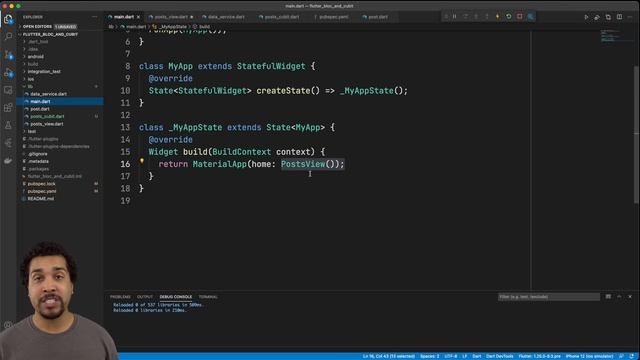Open posts_view.dart in file tree

(47, 124)
